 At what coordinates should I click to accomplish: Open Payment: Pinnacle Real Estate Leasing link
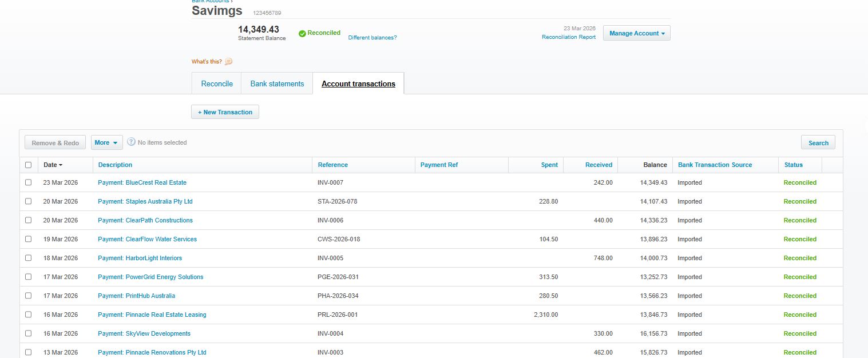152,315
